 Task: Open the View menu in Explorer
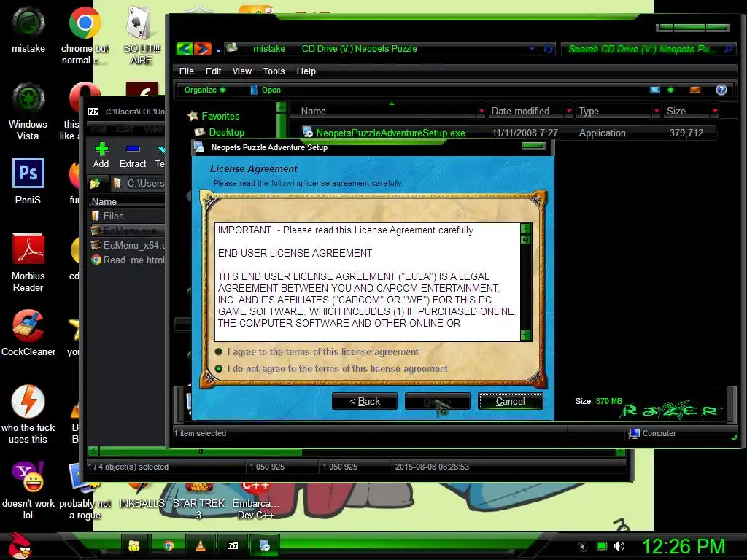pyautogui.click(x=241, y=71)
